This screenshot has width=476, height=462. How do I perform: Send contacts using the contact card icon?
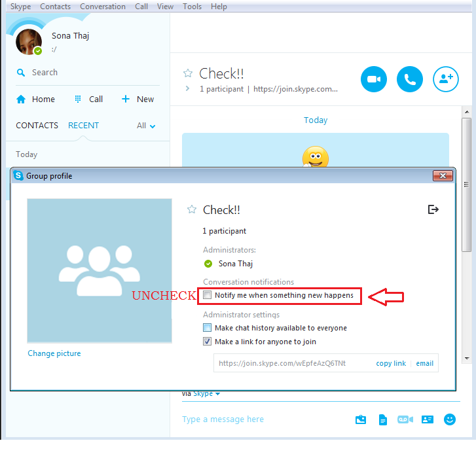428,419
